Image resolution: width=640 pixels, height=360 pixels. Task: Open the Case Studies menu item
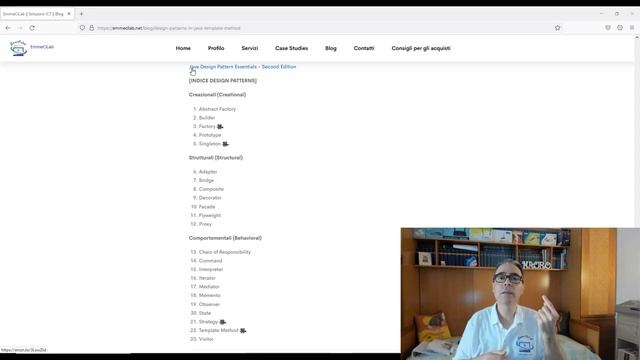point(291,48)
